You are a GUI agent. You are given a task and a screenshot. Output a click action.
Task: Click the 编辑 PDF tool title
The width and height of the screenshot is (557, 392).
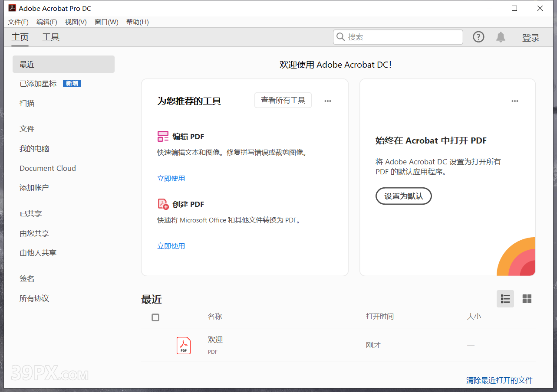pyautogui.click(x=188, y=137)
